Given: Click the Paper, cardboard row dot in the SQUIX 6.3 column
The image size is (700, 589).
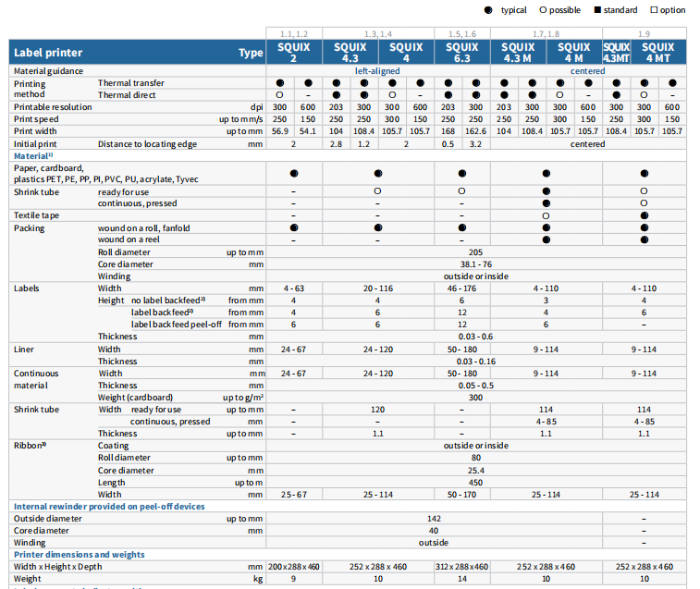Looking at the screenshot, I should pos(462,173).
